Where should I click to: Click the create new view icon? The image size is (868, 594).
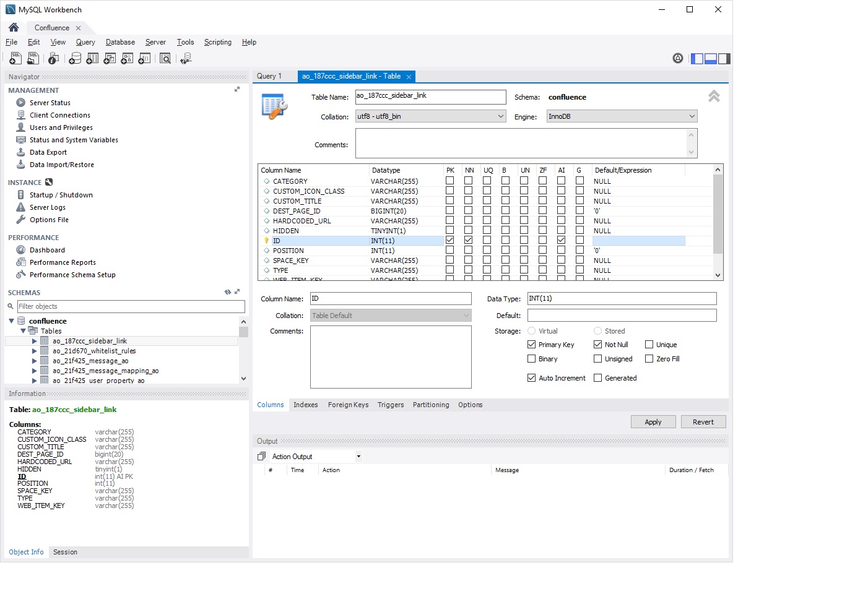click(x=110, y=58)
